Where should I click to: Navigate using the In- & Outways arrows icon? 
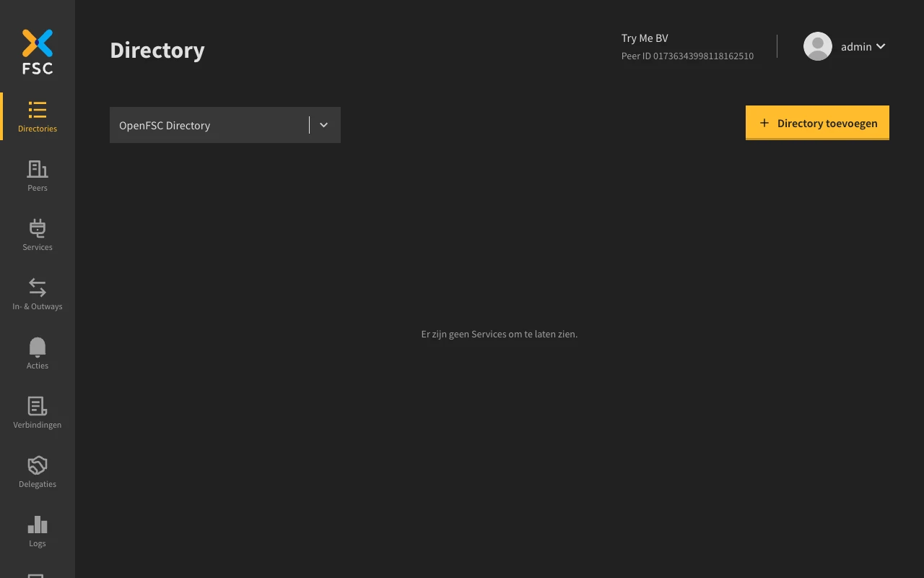37,288
